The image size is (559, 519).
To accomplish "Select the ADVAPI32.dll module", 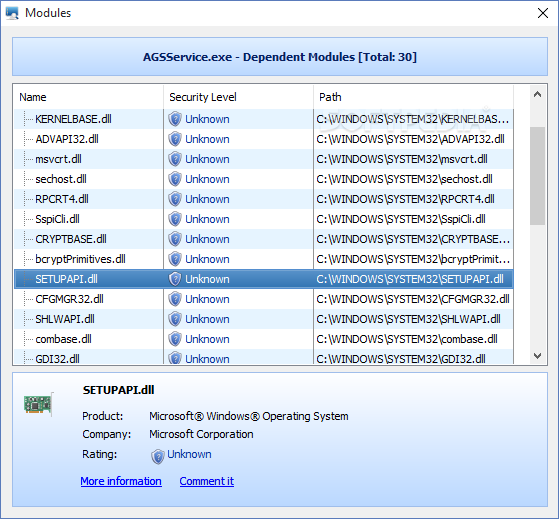I will (67, 139).
